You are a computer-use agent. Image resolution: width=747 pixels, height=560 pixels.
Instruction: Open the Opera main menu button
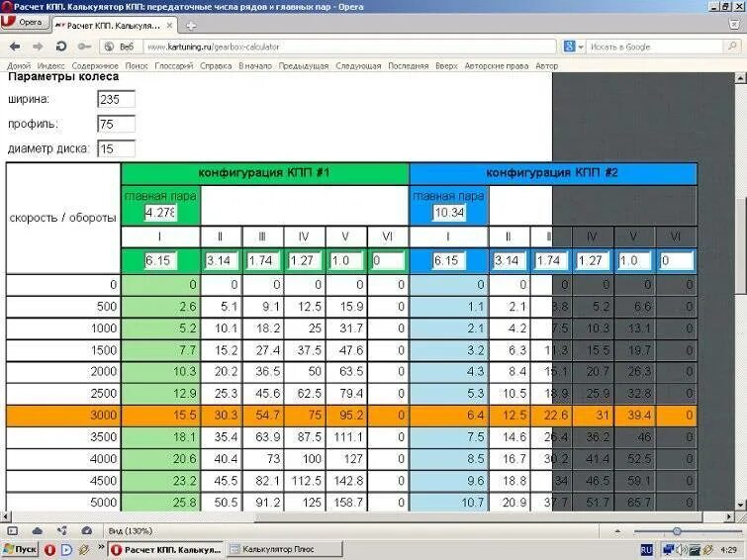(25, 23)
